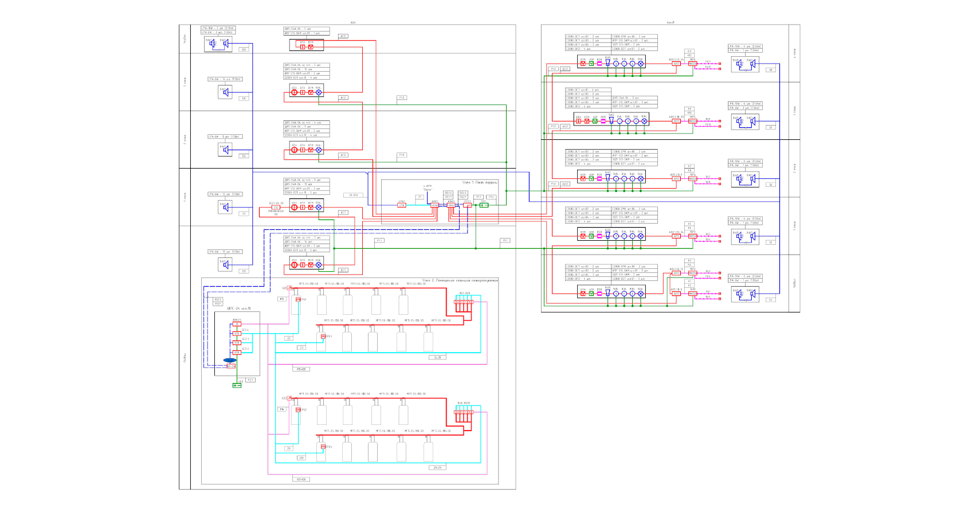Select the EPU1 valve symbol
This screenshot has width=980, height=516.
298,299
